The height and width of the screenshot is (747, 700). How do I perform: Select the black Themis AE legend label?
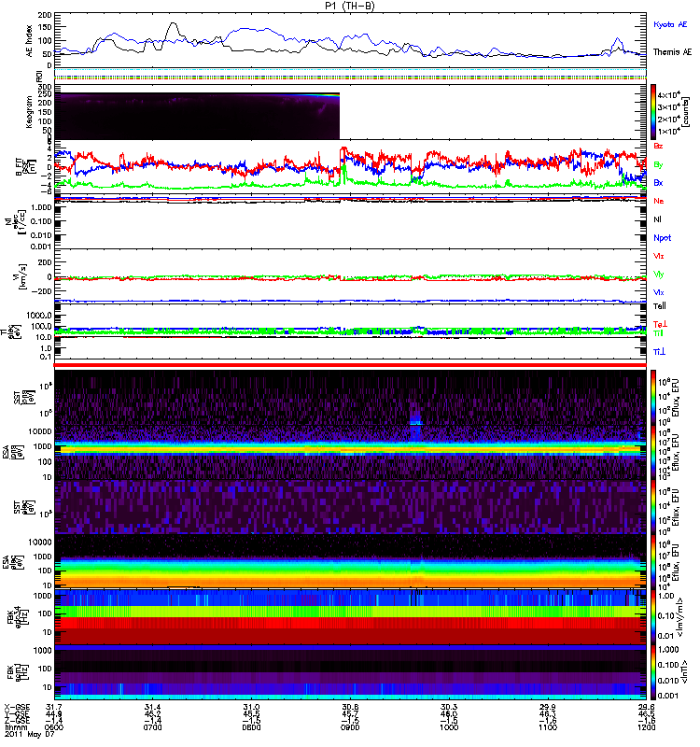(672, 52)
